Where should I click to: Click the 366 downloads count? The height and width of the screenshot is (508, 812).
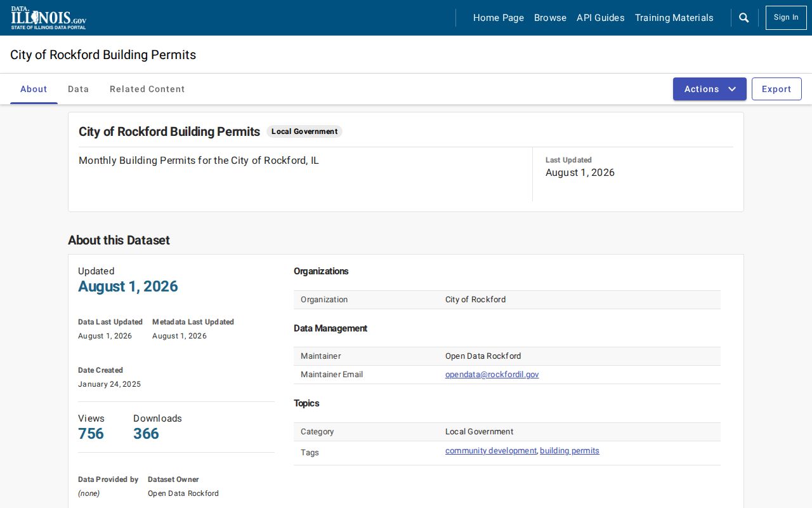coord(146,434)
